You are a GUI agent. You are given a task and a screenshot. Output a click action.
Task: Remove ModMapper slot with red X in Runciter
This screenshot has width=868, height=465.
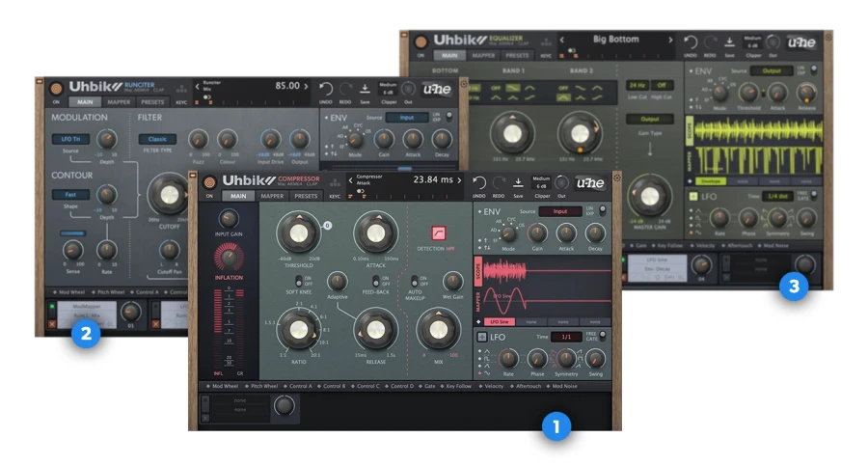[x=52, y=324]
